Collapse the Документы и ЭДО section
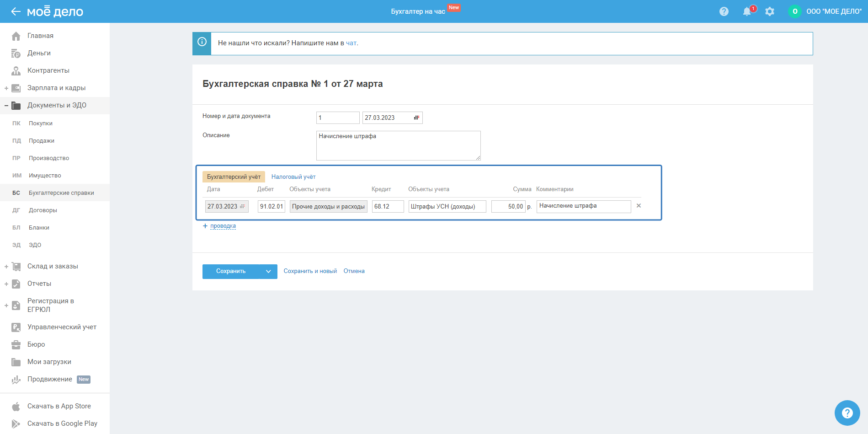 [6, 106]
